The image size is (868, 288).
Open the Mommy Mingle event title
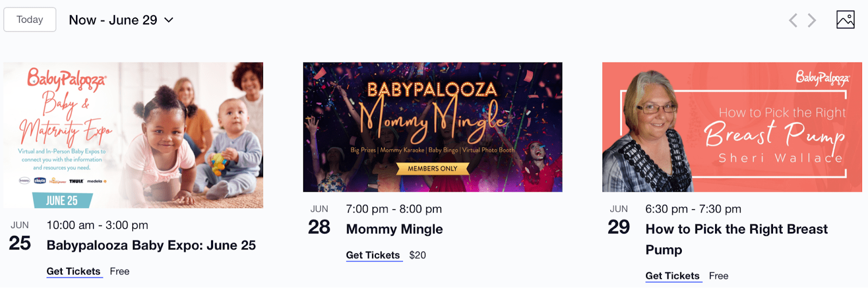(394, 229)
